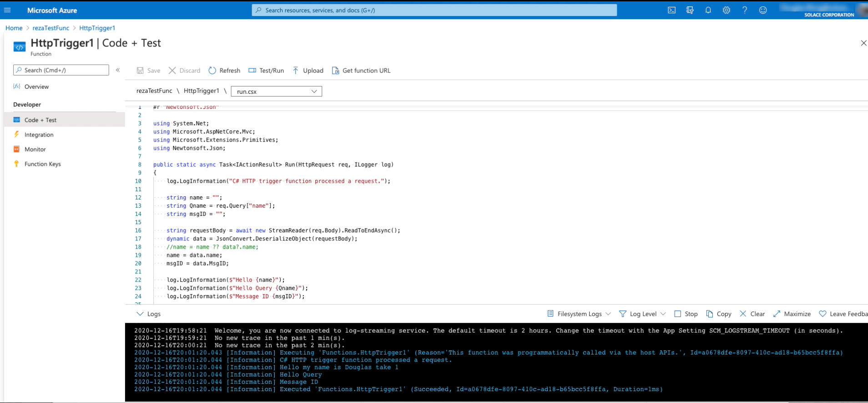The width and height of the screenshot is (868, 403).
Task: Open the run.csx file dropdown
Action: click(276, 92)
